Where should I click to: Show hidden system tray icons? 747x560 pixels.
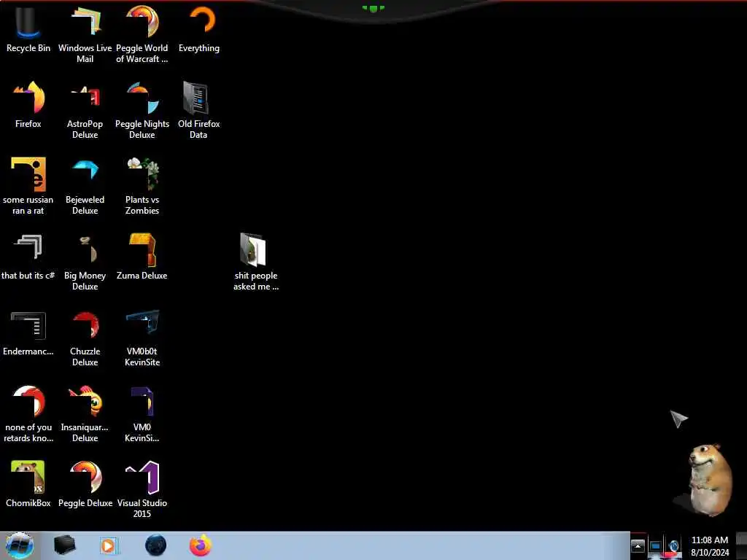click(638, 545)
